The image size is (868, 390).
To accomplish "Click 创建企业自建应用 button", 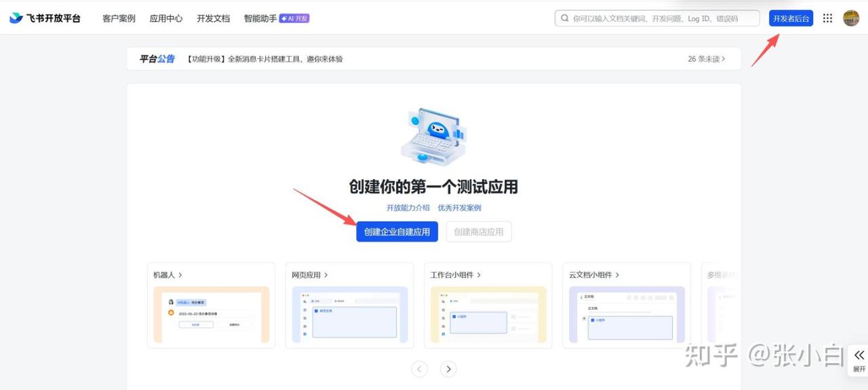I will tap(397, 231).
